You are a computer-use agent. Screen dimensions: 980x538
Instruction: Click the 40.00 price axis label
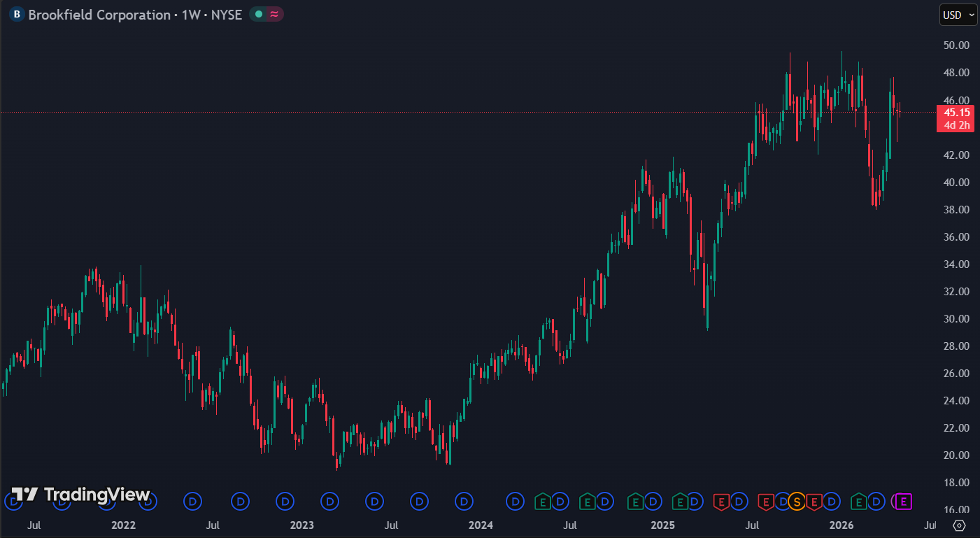[956, 182]
